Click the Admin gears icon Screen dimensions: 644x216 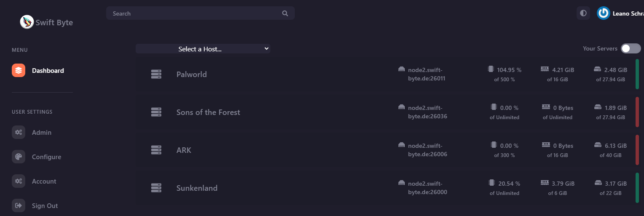pos(19,133)
